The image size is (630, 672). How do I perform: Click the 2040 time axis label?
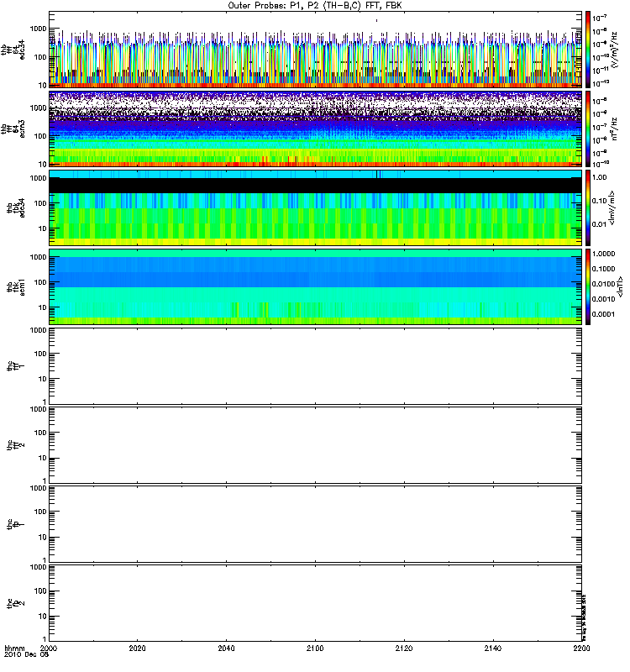point(226,648)
